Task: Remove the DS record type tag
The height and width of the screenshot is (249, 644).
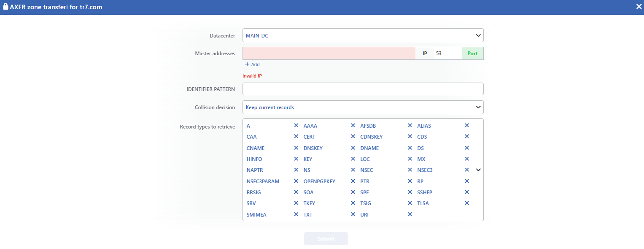Action: (x=467, y=148)
